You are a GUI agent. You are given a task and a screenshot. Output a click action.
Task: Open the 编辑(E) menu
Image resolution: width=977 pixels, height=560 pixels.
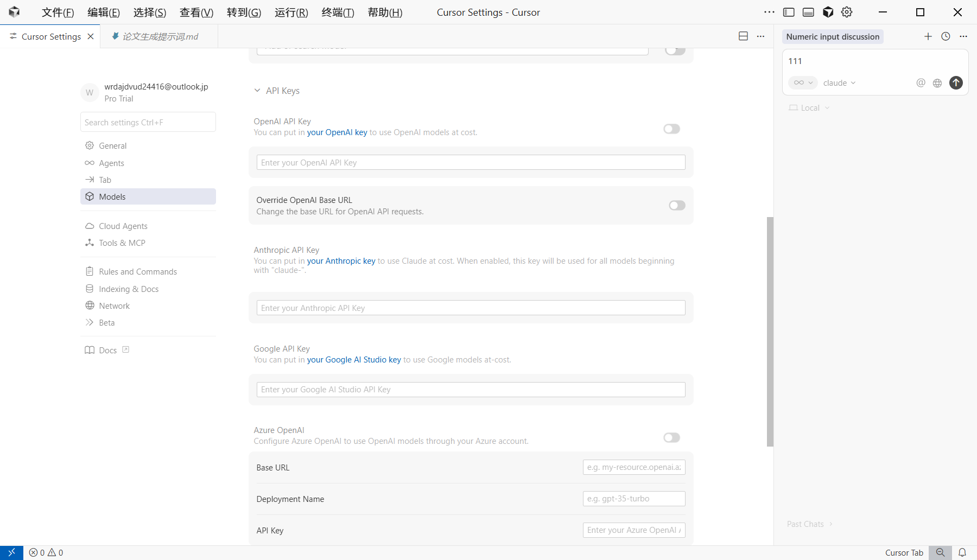pyautogui.click(x=104, y=12)
